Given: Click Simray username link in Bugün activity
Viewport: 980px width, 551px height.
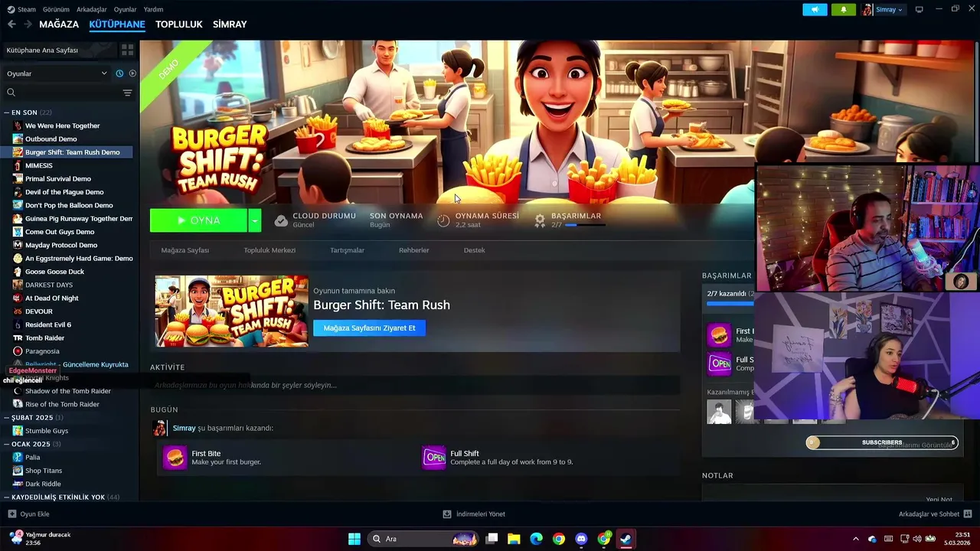Looking at the screenshot, I should click(x=184, y=428).
